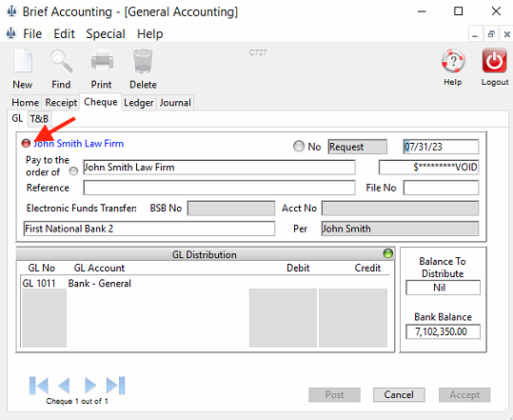Click the Reference input field
513x420 pixels.
[x=219, y=188]
